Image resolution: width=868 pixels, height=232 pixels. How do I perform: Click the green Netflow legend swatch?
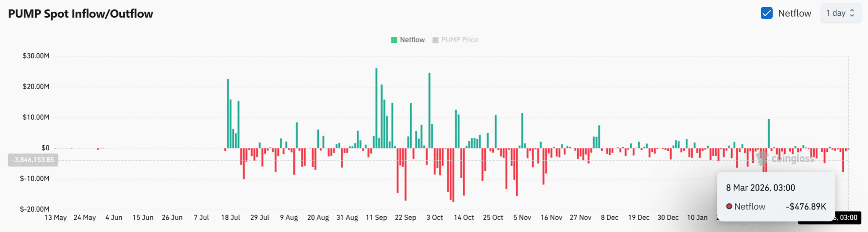point(394,40)
